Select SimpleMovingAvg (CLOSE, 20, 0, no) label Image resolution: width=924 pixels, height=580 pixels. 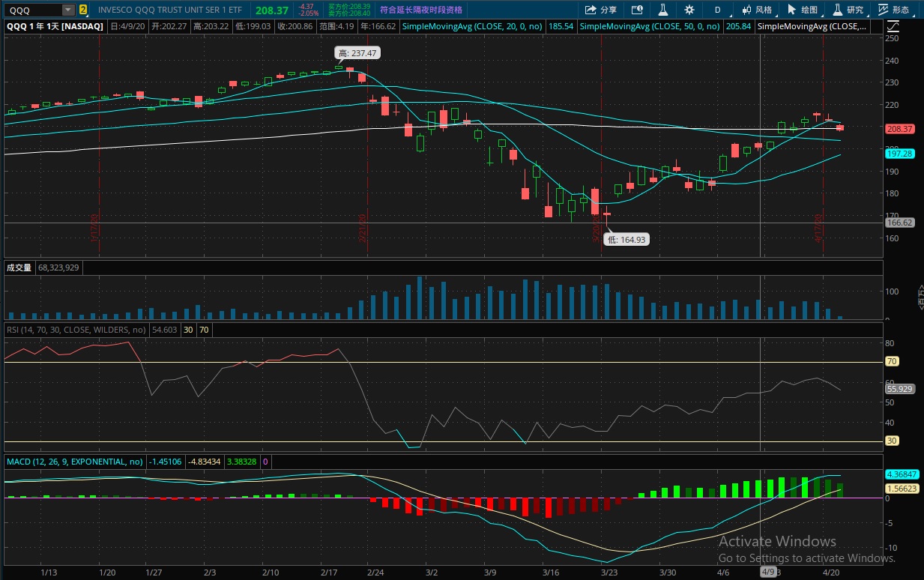pyautogui.click(x=472, y=25)
